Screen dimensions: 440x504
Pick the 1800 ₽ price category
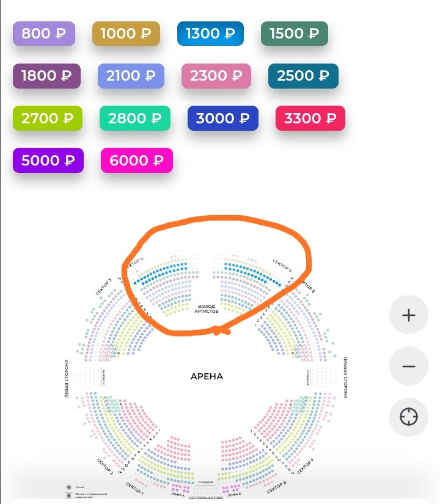pyautogui.click(x=46, y=76)
